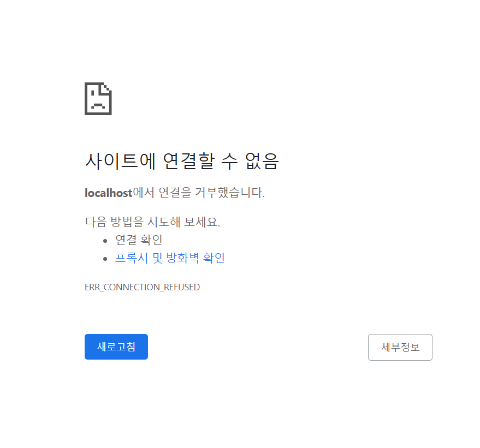Image resolution: width=480 pixels, height=448 pixels.
Task: Open the 프록시 및 방화벽 확인 link
Action: (x=170, y=258)
